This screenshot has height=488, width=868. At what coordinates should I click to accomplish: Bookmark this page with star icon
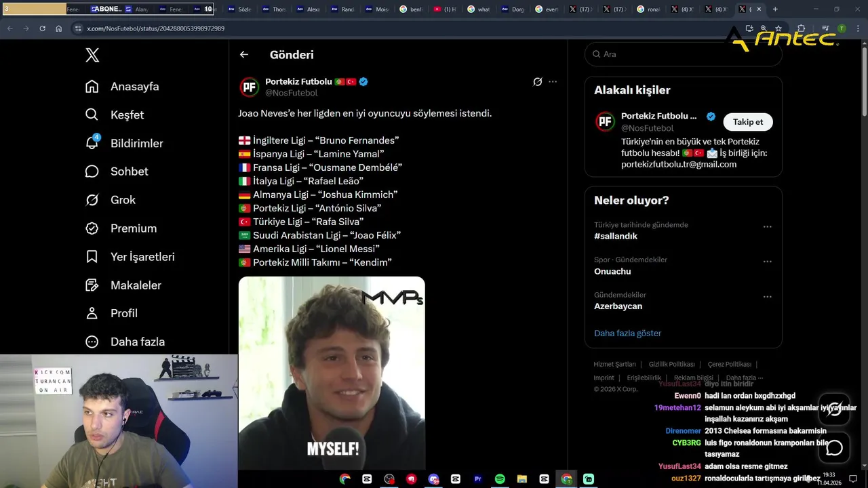(x=778, y=28)
